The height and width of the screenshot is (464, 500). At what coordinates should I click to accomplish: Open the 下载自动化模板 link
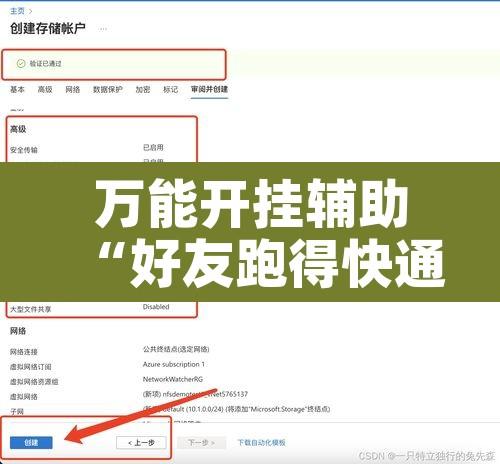tap(262, 443)
